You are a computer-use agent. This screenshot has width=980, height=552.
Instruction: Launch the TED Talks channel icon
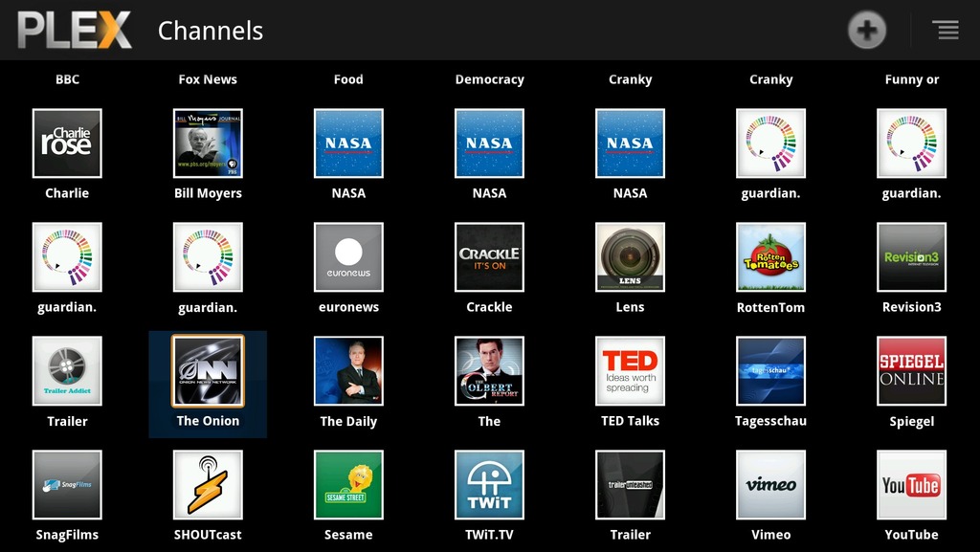630,371
